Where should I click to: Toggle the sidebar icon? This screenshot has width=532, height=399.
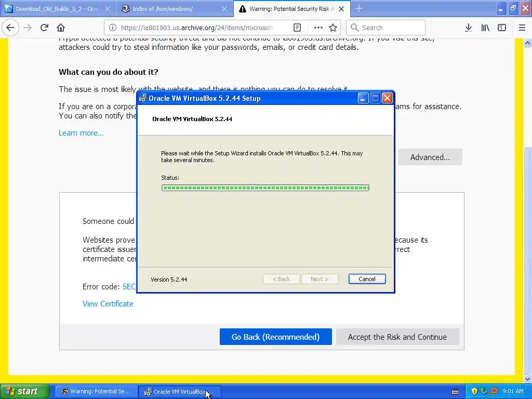pos(502,28)
